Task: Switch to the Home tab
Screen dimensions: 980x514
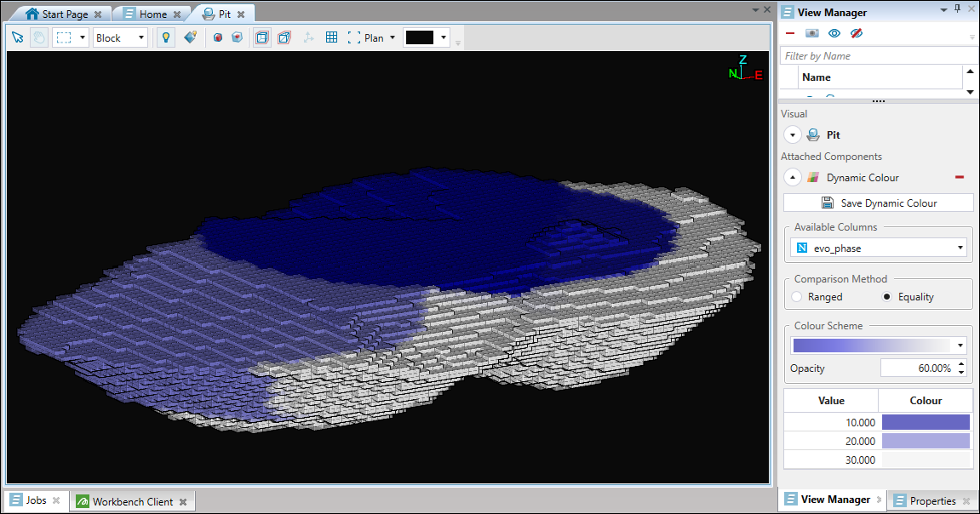Action: (152, 14)
